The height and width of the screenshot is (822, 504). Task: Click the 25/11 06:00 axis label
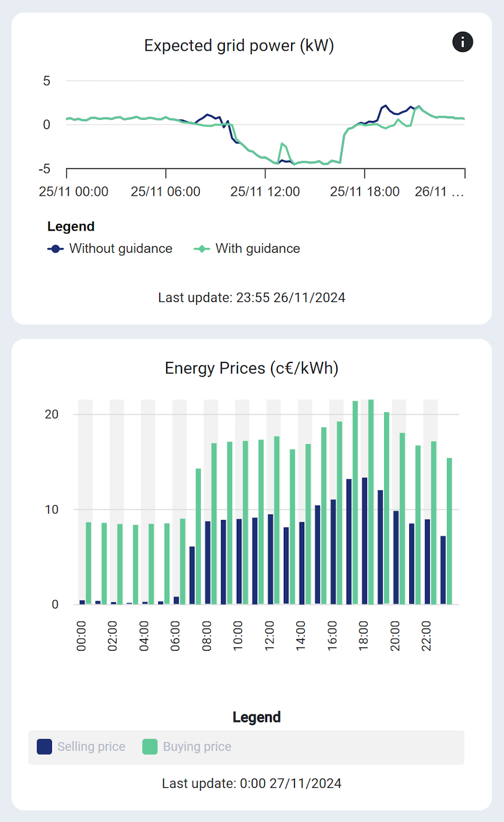166,192
